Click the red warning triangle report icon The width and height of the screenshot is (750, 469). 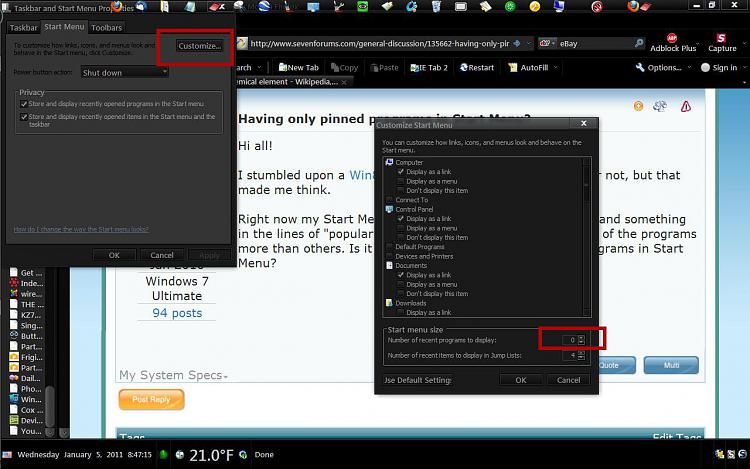click(685, 106)
